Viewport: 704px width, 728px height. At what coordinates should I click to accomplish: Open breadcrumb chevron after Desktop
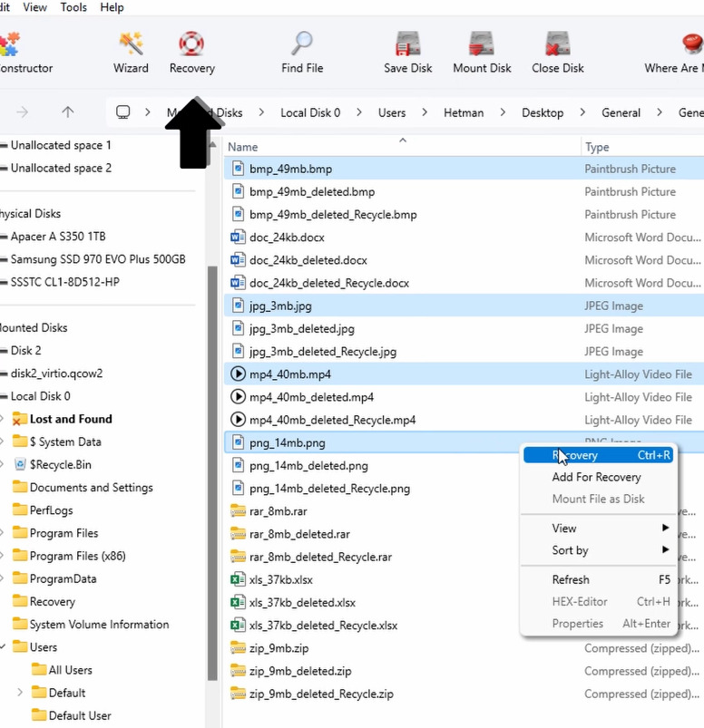[582, 112]
